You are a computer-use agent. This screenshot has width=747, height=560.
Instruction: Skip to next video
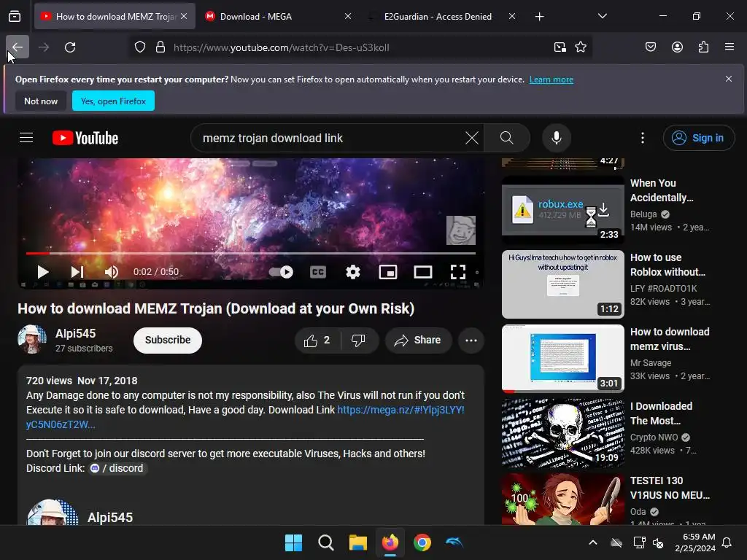[x=77, y=272]
